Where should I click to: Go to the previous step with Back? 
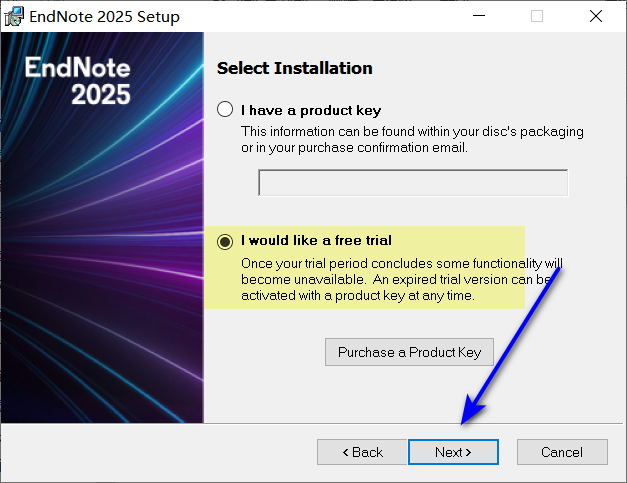[362, 452]
